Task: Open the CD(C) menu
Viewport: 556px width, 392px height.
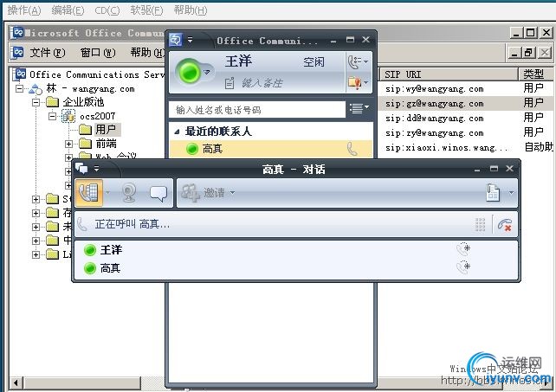Action: pyautogui.click(x=107, y=10)
